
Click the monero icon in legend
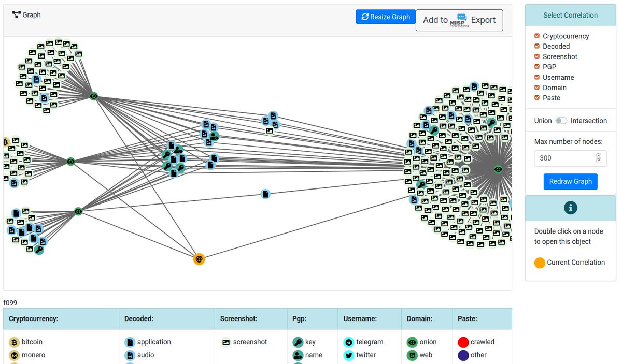click(14, 355)
